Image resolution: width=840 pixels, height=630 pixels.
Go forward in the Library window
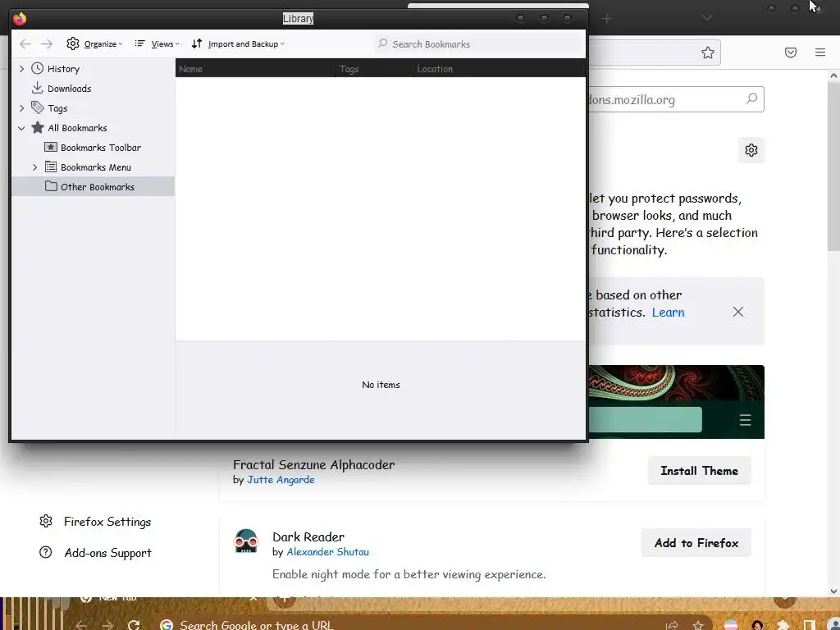click(47, 44)
